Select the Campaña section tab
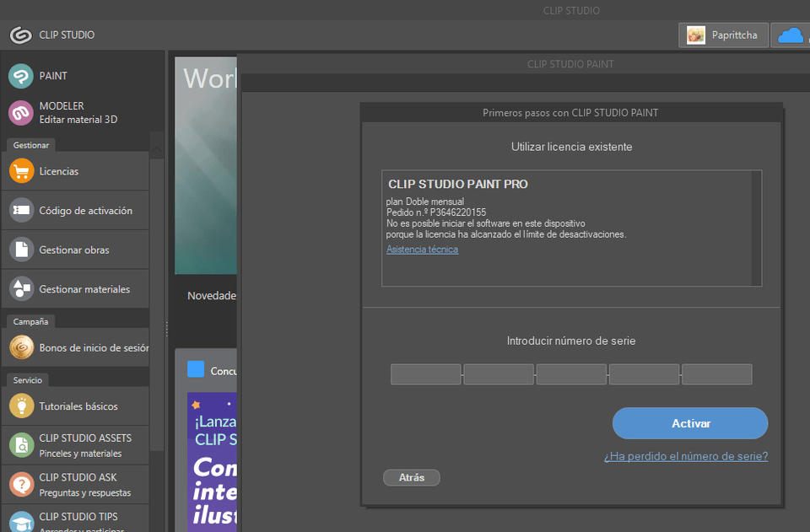 [30, 321]
